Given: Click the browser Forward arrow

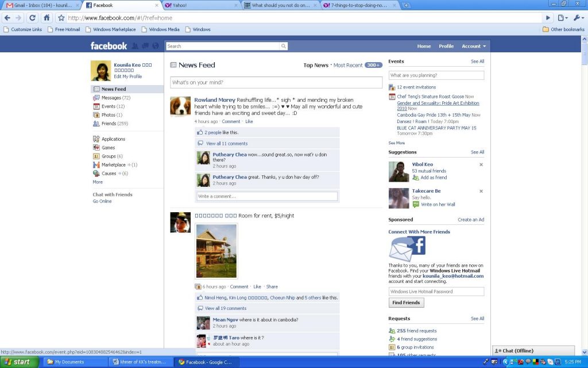Looking at the screenshot, I should [x=18, y=18].
